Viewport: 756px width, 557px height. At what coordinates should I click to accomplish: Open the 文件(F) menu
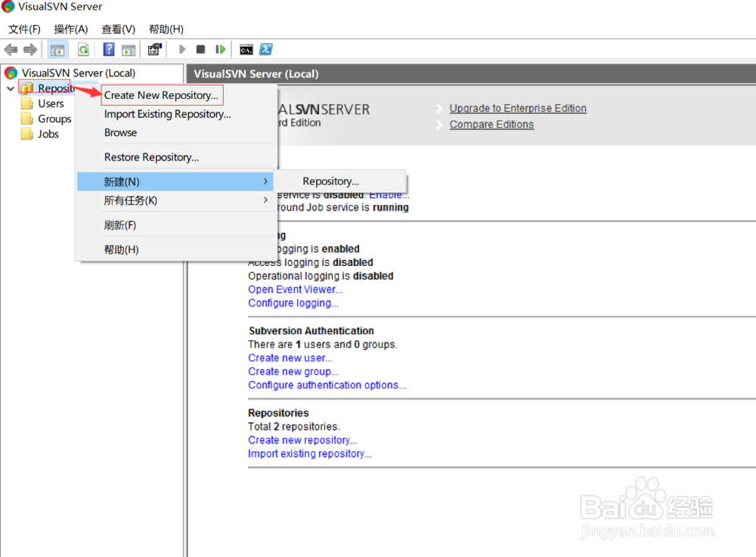point(25,29)
